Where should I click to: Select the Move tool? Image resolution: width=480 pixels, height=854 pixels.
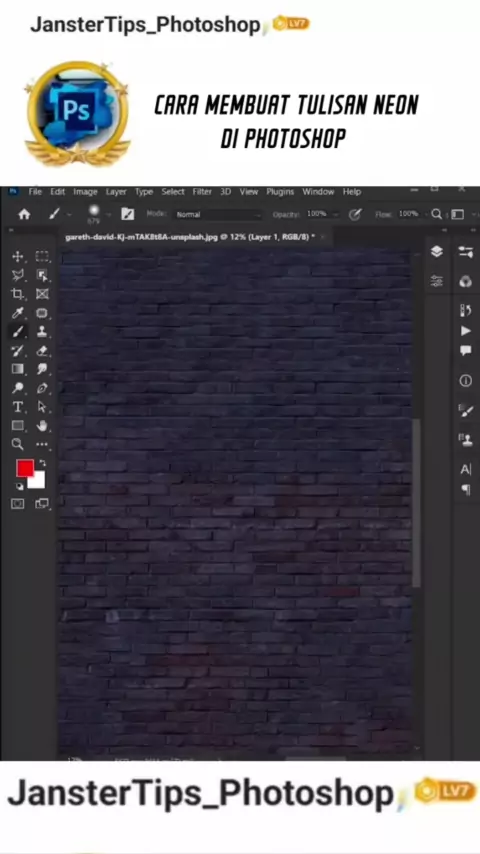point(17,256)
